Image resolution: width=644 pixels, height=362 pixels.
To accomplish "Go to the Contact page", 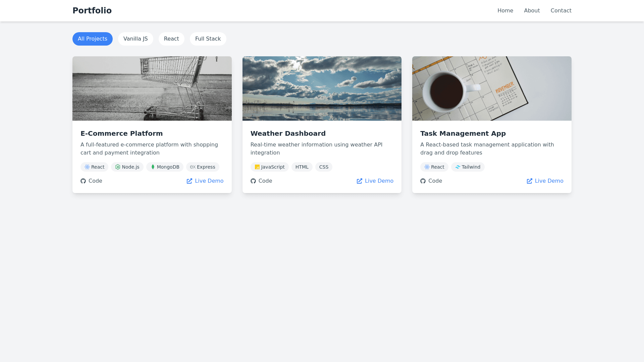I will (x=561, y=11).
